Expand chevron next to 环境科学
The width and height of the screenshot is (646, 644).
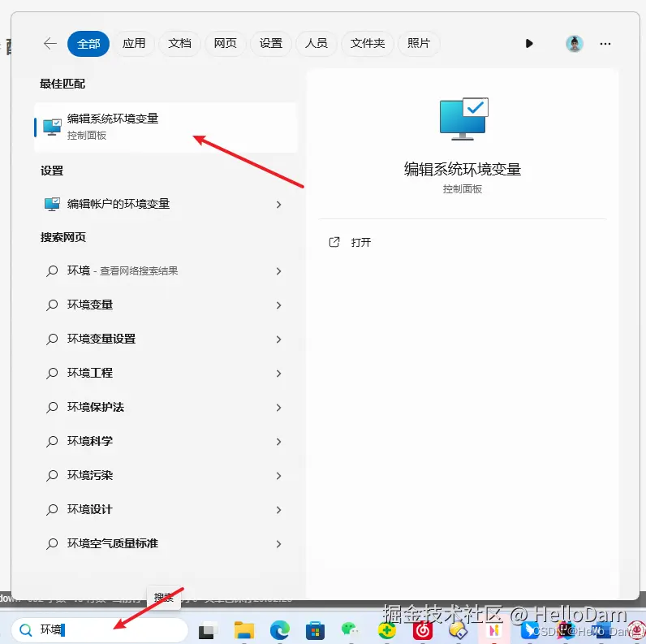(279, 442)
